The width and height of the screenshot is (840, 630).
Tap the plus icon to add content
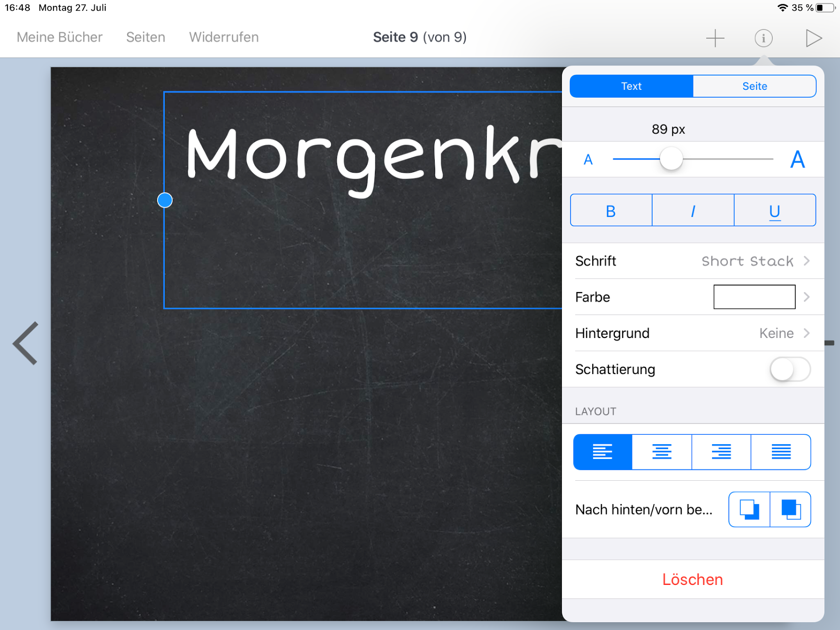tap(715, 38)
